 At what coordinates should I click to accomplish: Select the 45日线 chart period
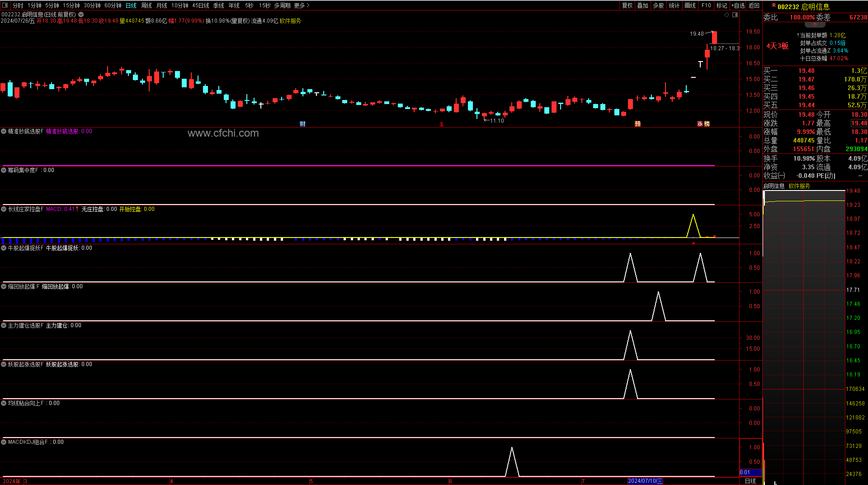(x=201, y=5)
